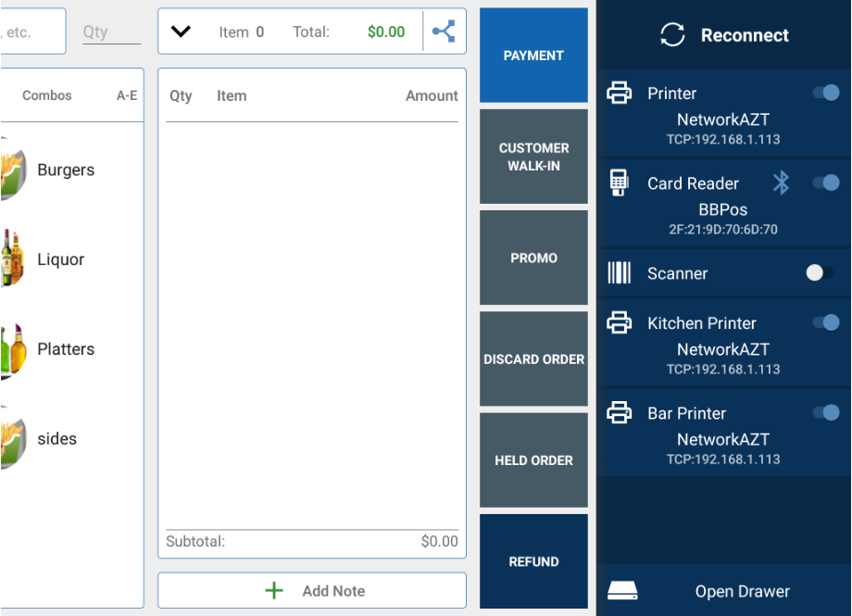Click the green plus icon on Add Note

pos(274,591)
